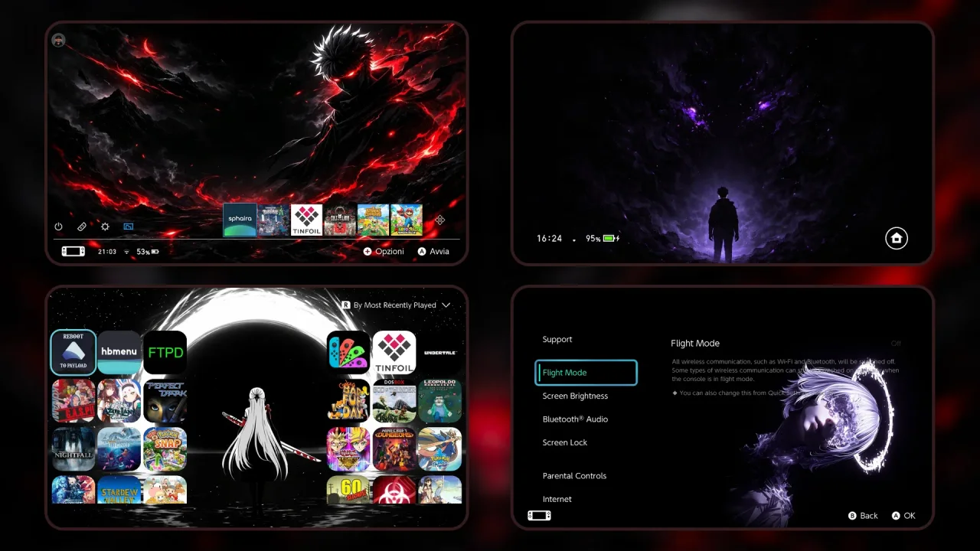The width and height of the screenshot is (980, 551).
Task: Toggle the Flight Mode Off value
Action: tap(896, 344)
